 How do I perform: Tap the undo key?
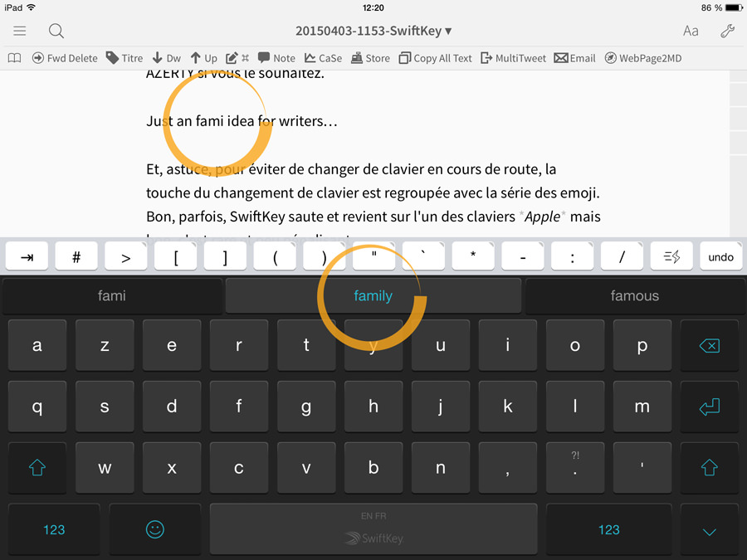[x=720, y=256]
